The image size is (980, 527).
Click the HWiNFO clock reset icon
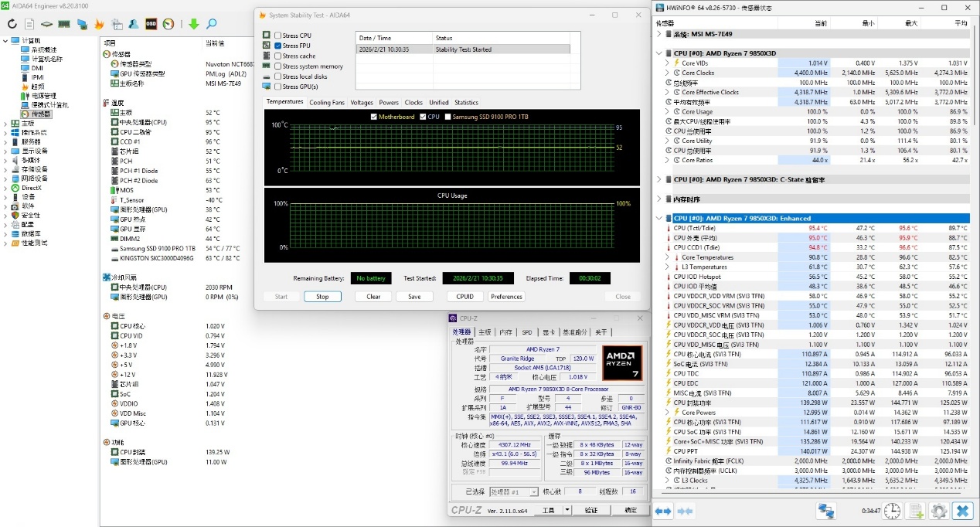892,511
